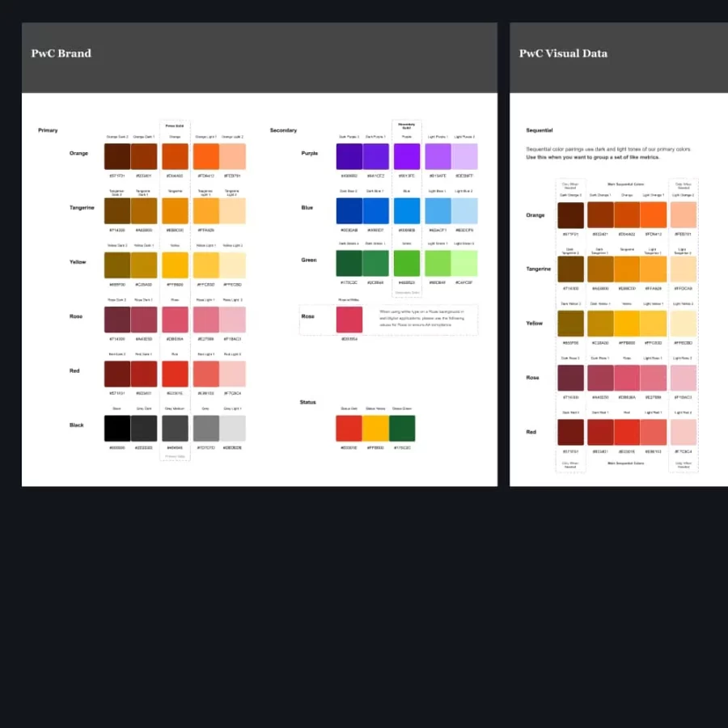Viewport: 728px width, 728px height.
Task: Select the PwC Brand frame title
Action: tap(61, 53)
